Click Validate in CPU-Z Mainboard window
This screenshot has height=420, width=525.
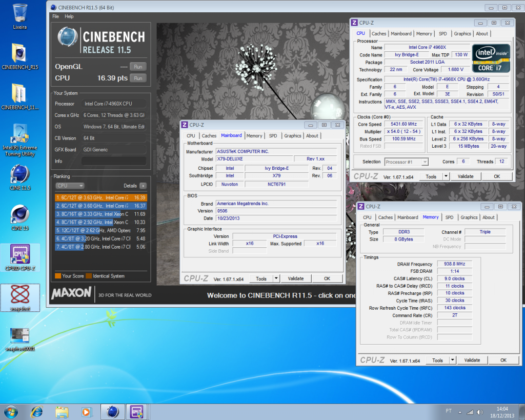tap(296, 278)
